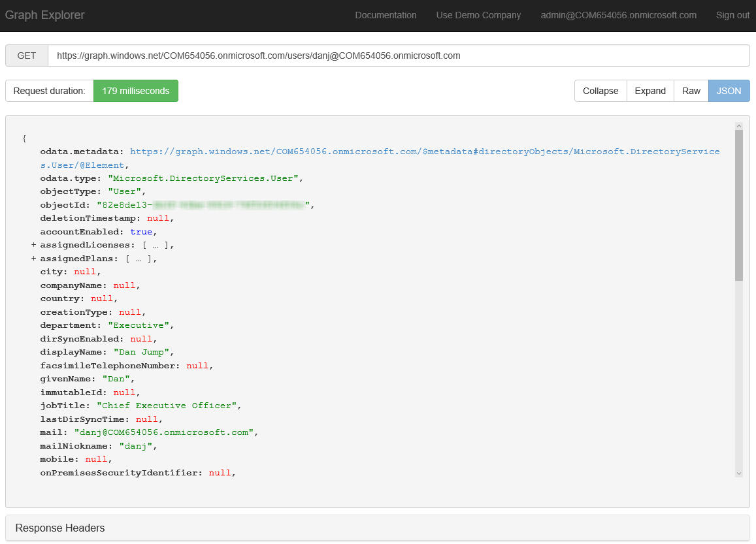Image resolution: width=756 pixels, height=544 pixels.
Task: Click the 179 milliseconds duration badge
Action: pyautogui.click(x=135, y=91)
